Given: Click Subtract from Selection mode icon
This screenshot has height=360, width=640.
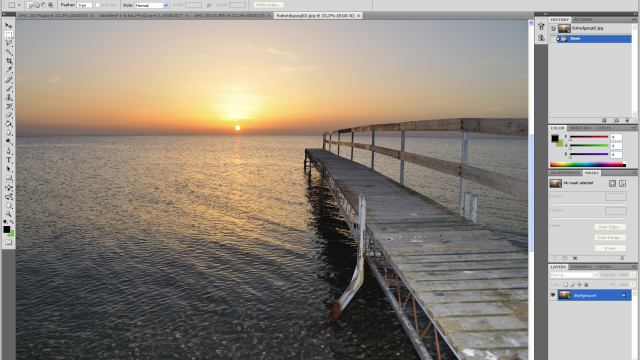Looking at the screenshot, I should (x=43, y=5).
